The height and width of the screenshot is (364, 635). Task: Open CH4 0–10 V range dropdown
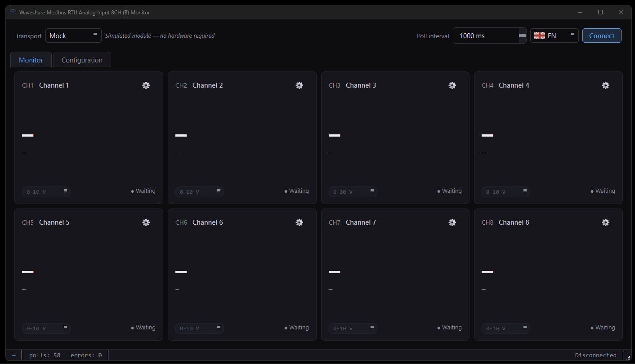tap(506, 192)
